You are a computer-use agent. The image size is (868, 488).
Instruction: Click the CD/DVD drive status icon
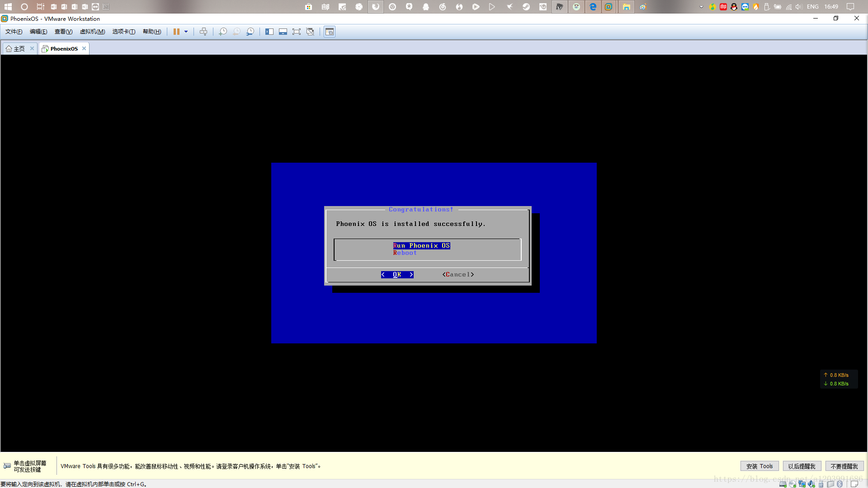pyautogui.click(x=793, y=484)
